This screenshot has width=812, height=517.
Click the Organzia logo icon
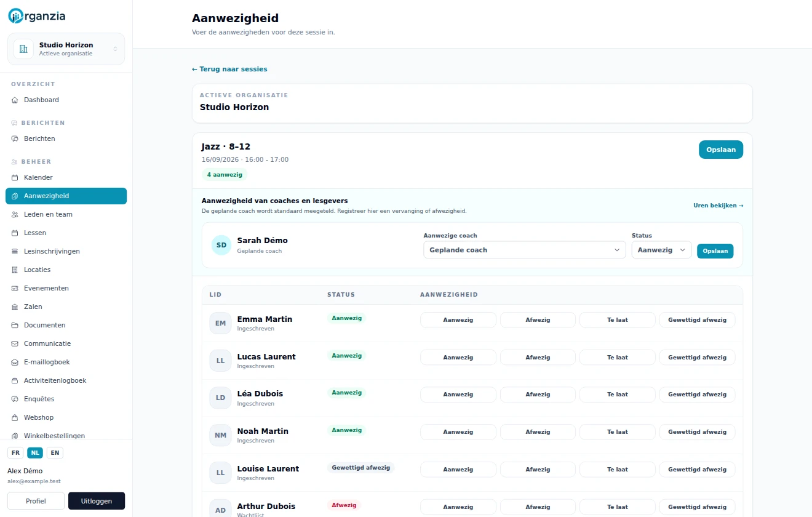point(15,17)
